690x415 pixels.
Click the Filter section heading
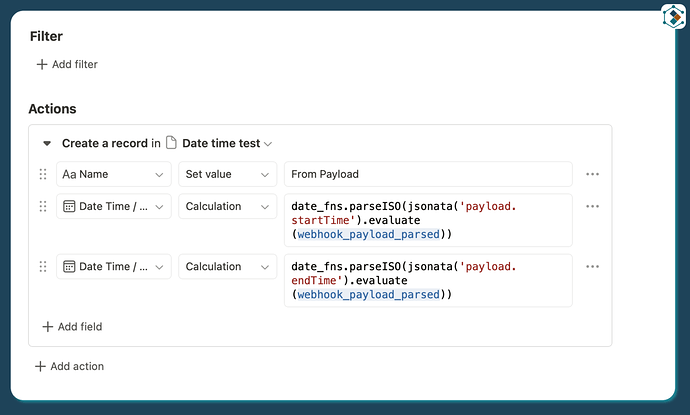46,36
